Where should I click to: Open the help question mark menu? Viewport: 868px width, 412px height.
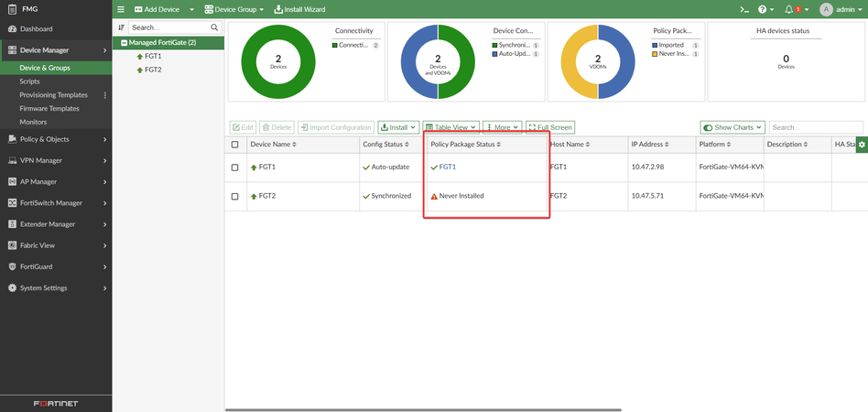(763, 9)
